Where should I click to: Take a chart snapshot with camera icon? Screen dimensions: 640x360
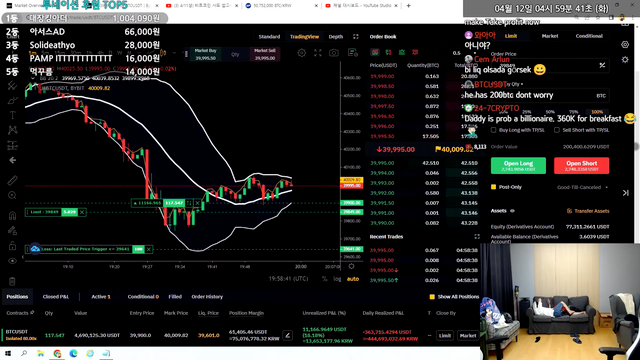[334, 53]
